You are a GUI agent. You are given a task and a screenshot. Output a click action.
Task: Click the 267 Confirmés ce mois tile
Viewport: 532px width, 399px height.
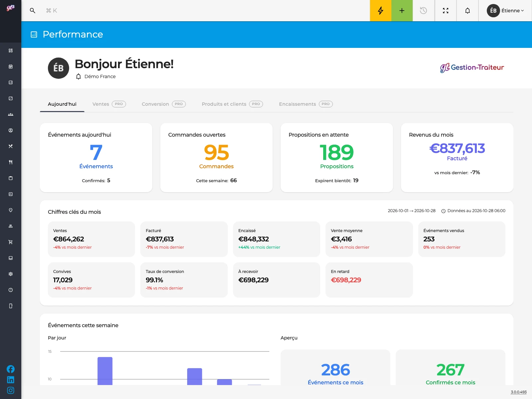[x=451, y=367]
